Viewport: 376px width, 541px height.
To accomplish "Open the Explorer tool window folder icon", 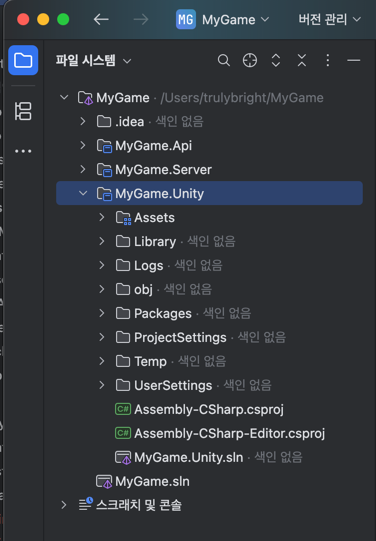I will click(23, 60).
